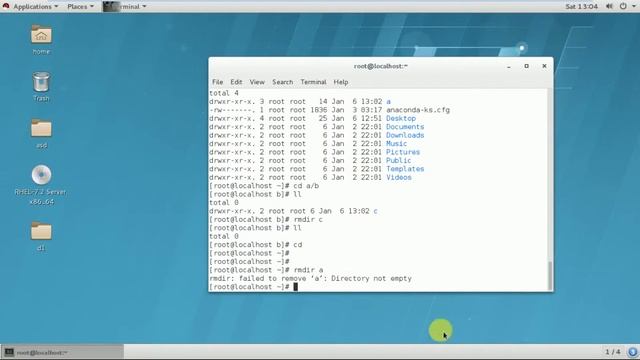Click the Desktop directory name in listing
This screenshot has width=640, height=360.
[401, 118]
